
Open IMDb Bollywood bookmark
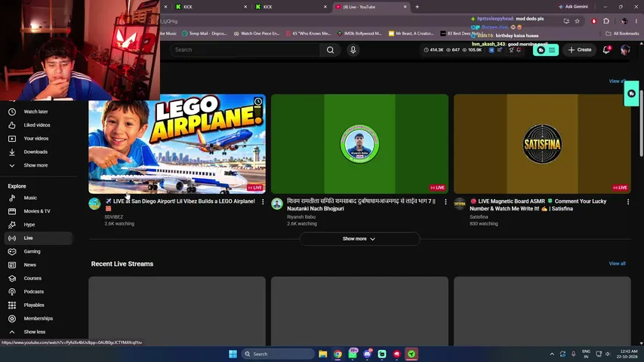click(359, 33)
